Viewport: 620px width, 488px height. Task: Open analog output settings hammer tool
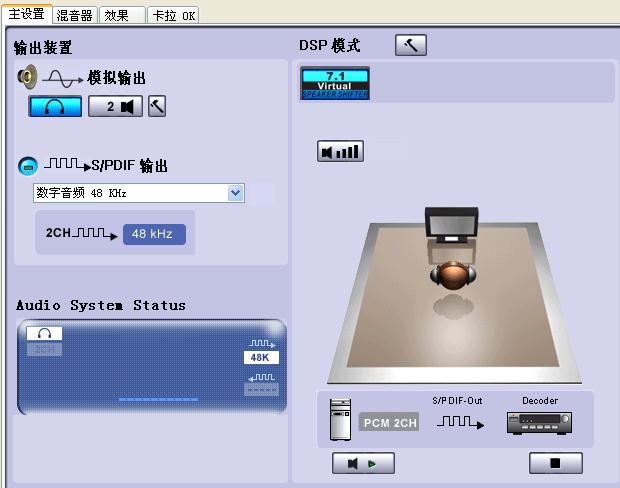point(157,106)
